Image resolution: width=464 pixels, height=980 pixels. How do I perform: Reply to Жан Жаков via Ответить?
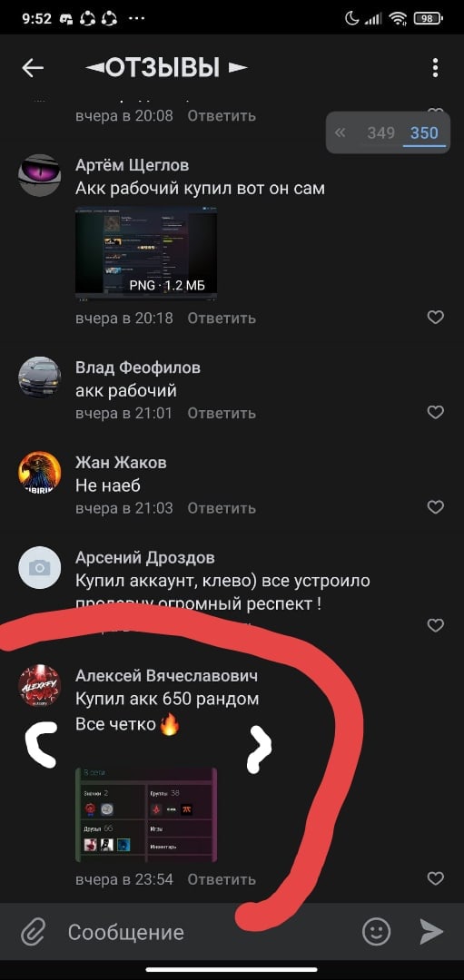tap(222, 508)
